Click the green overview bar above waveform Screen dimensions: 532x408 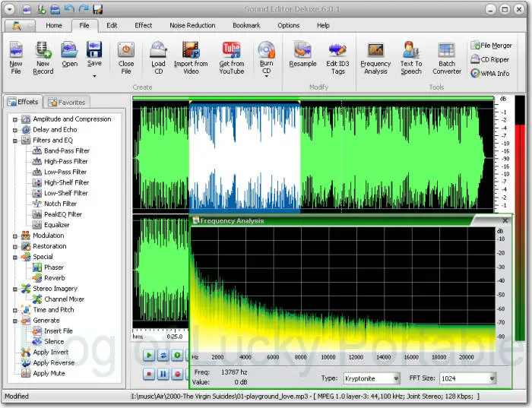pos(313,98)
